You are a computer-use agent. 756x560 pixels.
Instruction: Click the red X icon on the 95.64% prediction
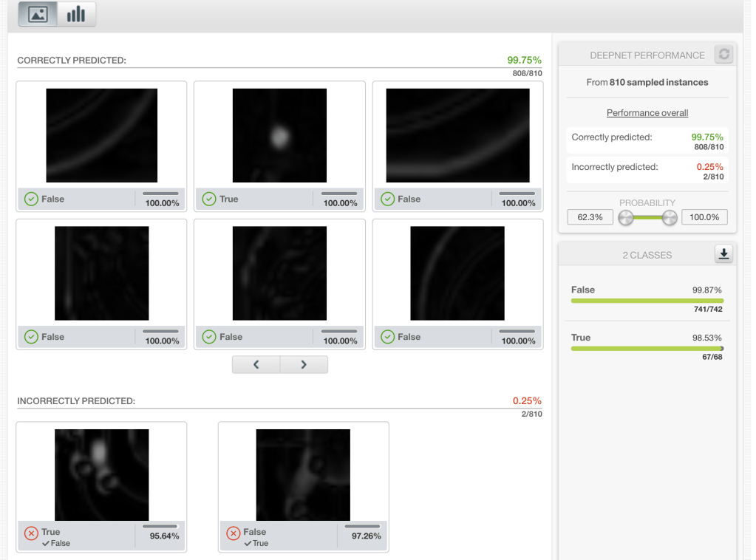[x=31, y=533]
